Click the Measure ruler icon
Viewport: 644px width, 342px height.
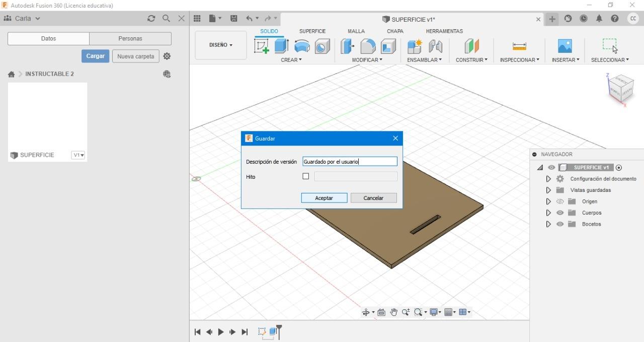tap(519, 46)
